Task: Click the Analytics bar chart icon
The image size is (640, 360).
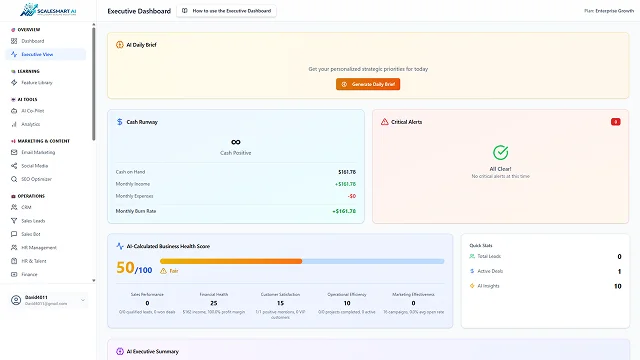Action: [14, 124]
